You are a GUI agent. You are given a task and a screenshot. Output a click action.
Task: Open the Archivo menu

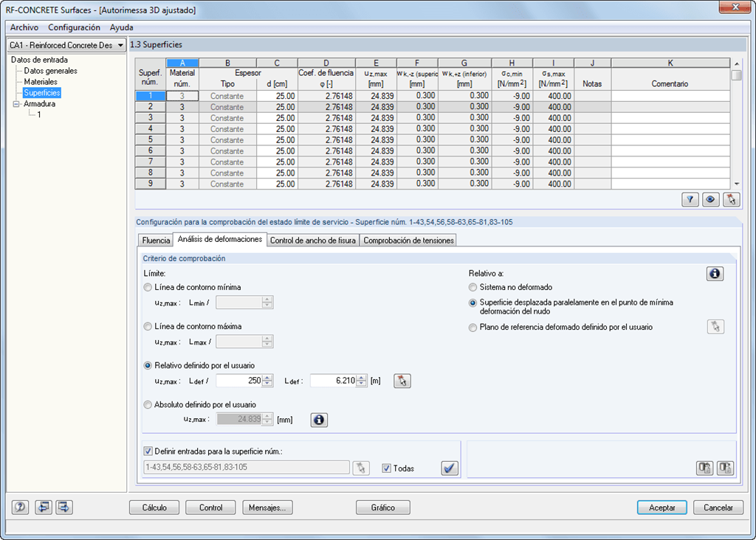pyautogui.click(x=24, y=27)
